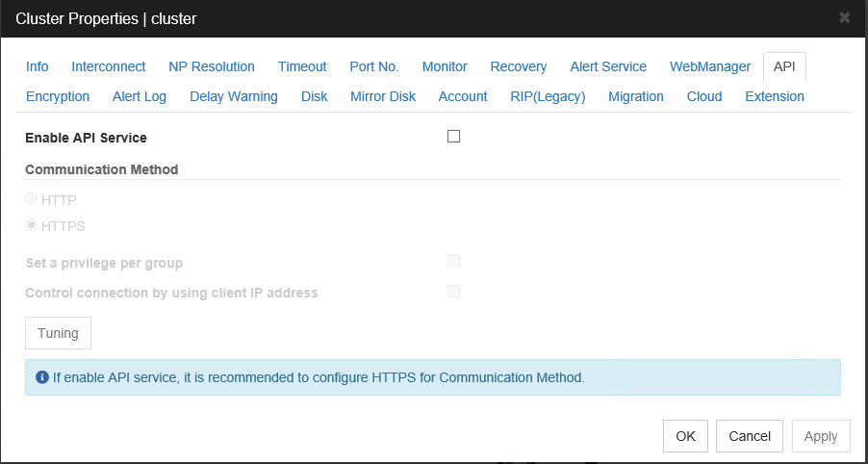The height and width of the screenshot is (464, 868).
Task: Click the info icon in the blue notice
Action: [x=41, y=377]
